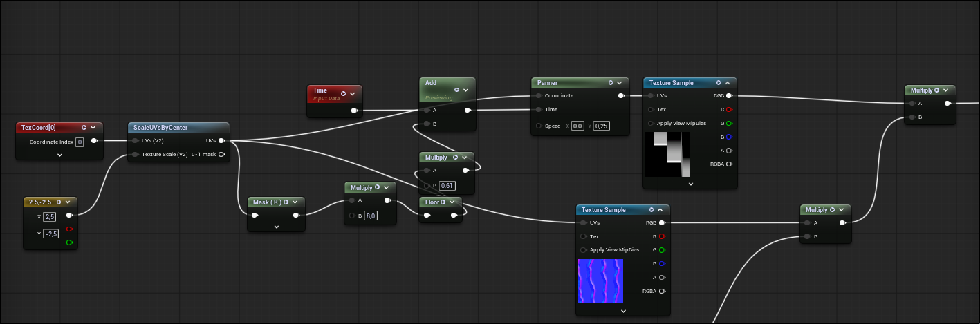Toggle preview icon on grayscale Texture Sample node
The image size is (980, 324).
pyautogui.click(x=719, y=83)
